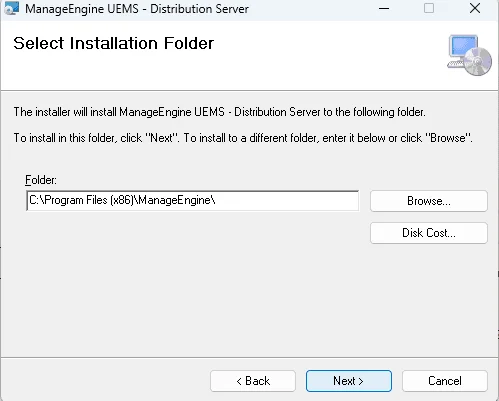
Task: Focus the Folder path input field
Action: click(x=193, y=201)
